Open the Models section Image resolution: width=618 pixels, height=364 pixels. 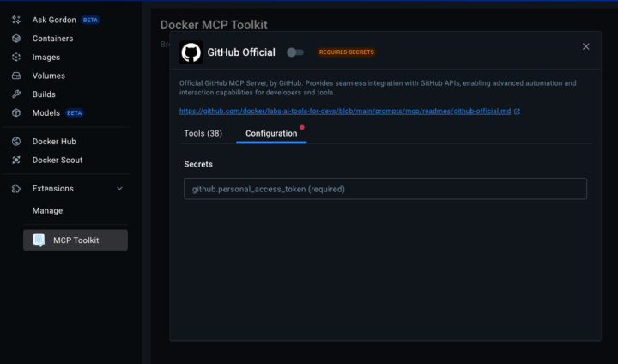(46, 112)
